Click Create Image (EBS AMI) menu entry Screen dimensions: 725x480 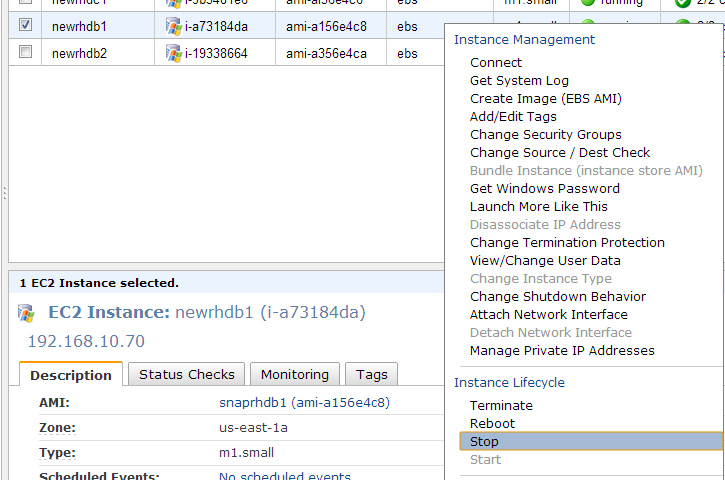point(545,98)
